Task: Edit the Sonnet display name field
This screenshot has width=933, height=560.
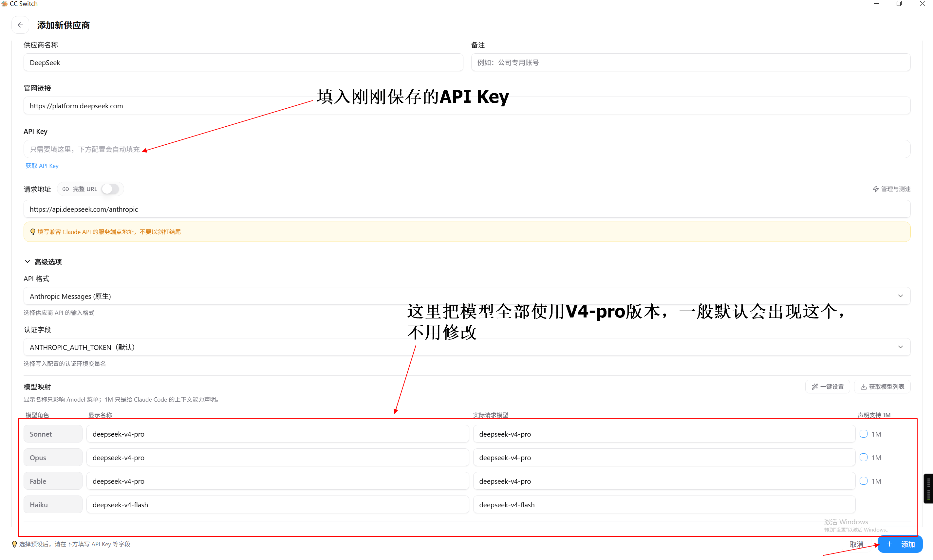Action: tap(277, 434)
